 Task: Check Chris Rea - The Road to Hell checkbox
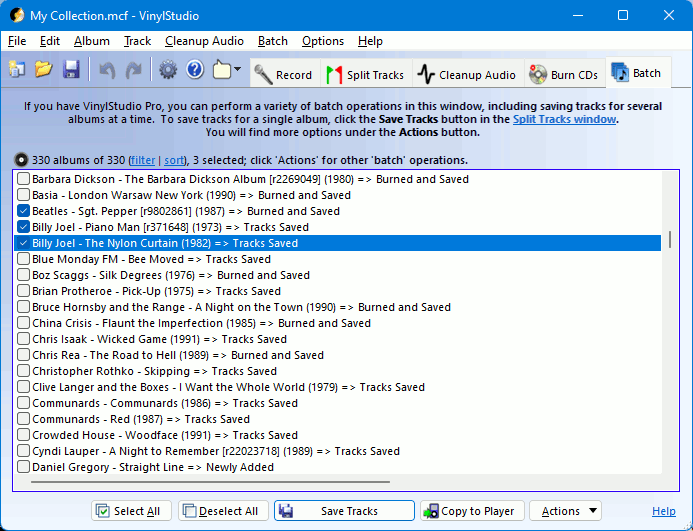(23, 355)
